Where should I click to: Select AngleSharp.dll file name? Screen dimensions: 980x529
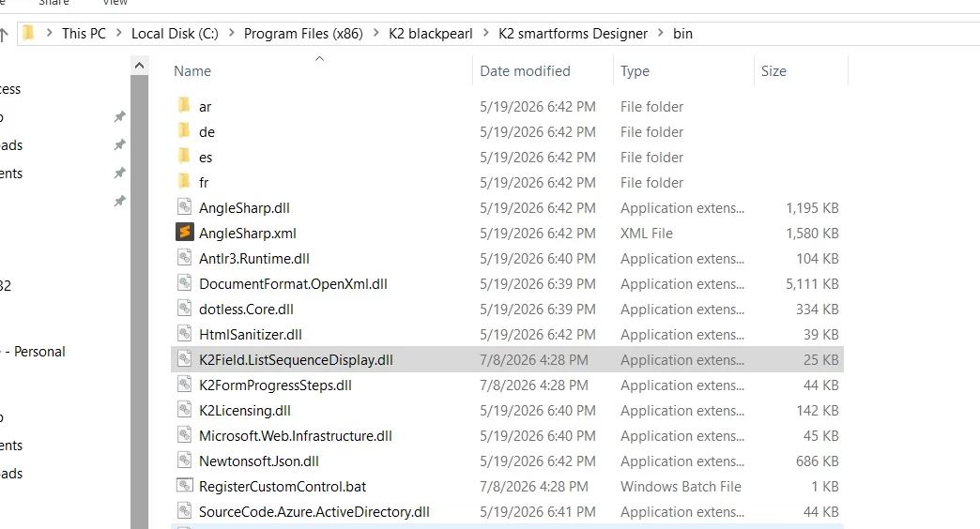244,208
